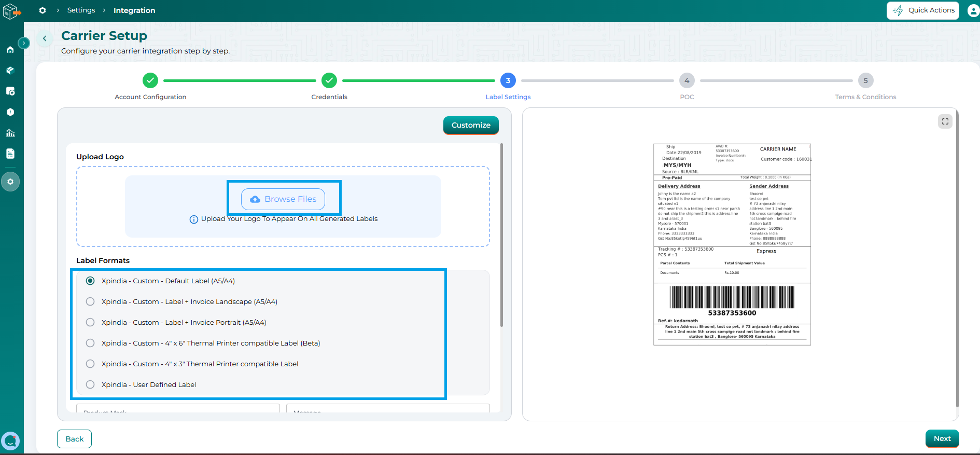The image size is (980, 455).
Task: Open the user profile avatar
Action: coord(973,10)
